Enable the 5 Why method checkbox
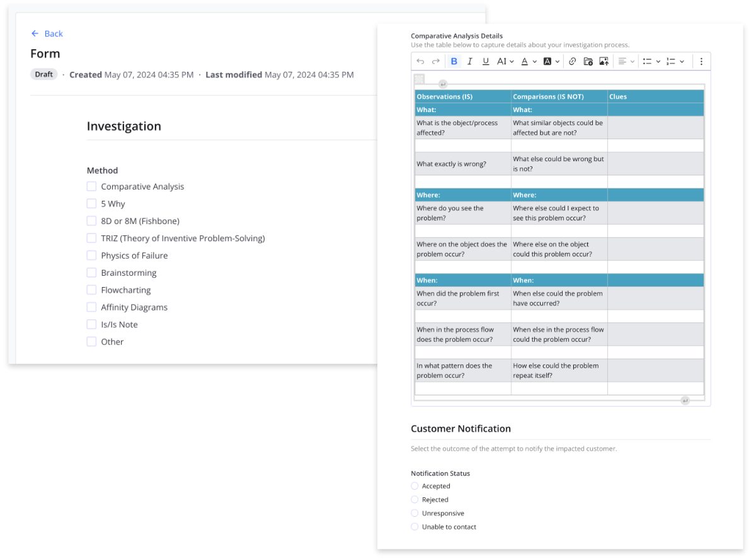The height and width of the screenshot is (559, 756). [x=92, y=203]
